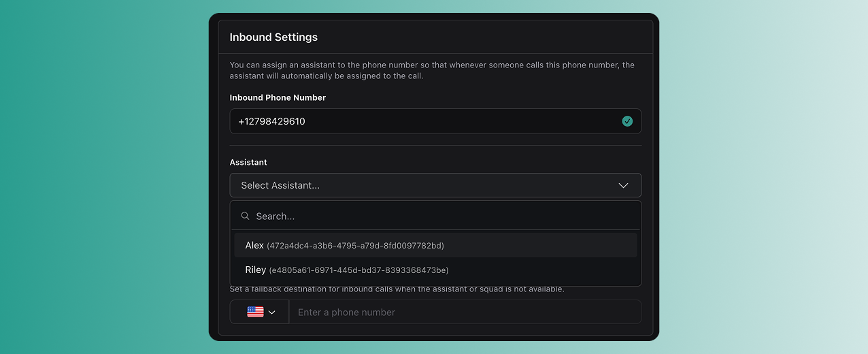Image resolution: width=868 pixels, height=354 pixels.
Task: Click the magnifying glass search icon
Action: (245, 216)
